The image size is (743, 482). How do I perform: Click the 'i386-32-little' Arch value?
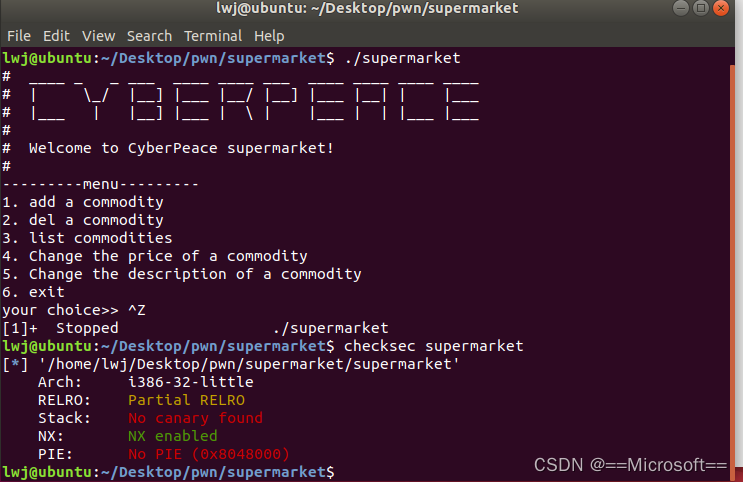(x=190, y=382)
